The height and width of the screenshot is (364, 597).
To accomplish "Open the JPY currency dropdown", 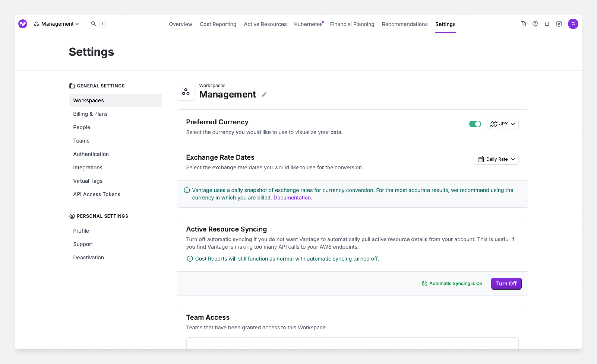I will point(503,124).
